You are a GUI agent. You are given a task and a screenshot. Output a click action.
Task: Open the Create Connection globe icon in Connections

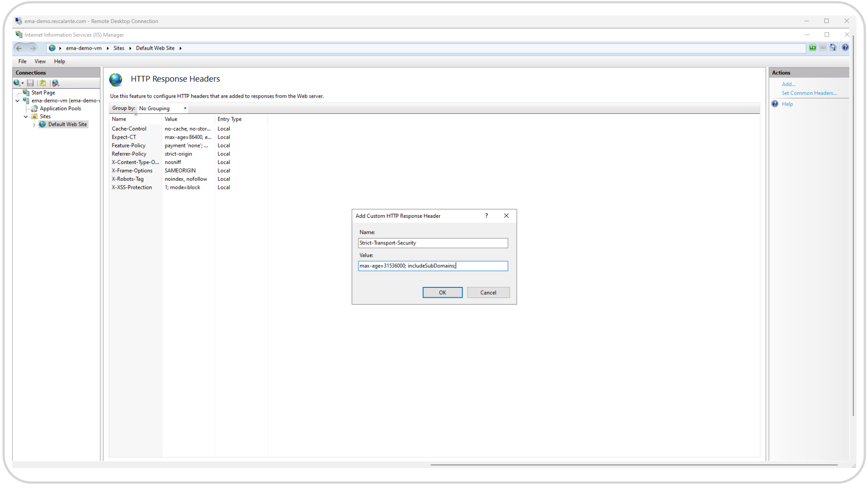(x=17, y=83)
